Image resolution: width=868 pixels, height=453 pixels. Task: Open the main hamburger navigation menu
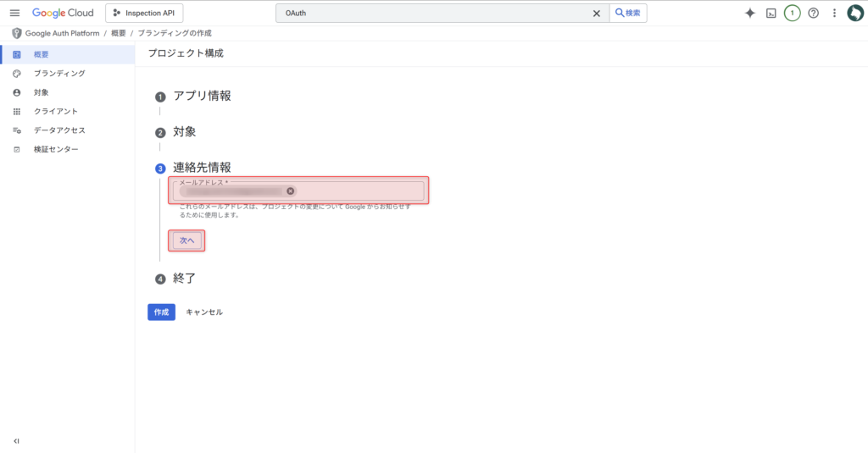pyautogui.click(x=14, y=13)
